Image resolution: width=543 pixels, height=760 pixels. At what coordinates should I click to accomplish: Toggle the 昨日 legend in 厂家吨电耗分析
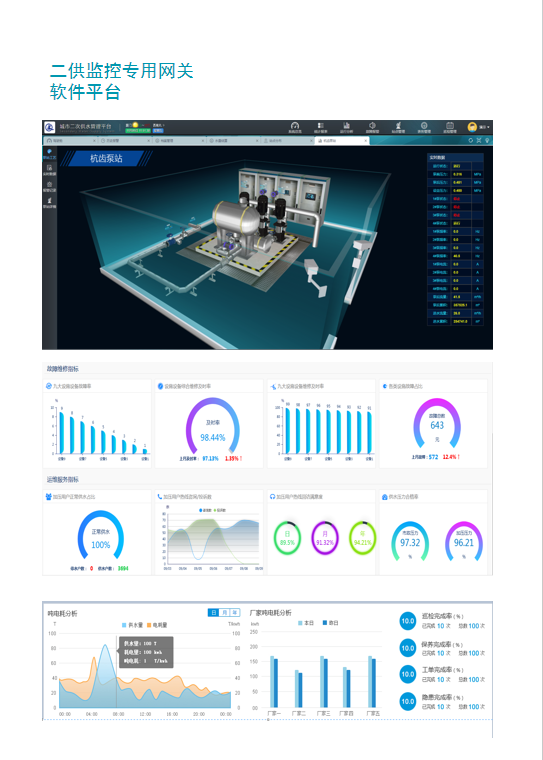pos(331,623)
